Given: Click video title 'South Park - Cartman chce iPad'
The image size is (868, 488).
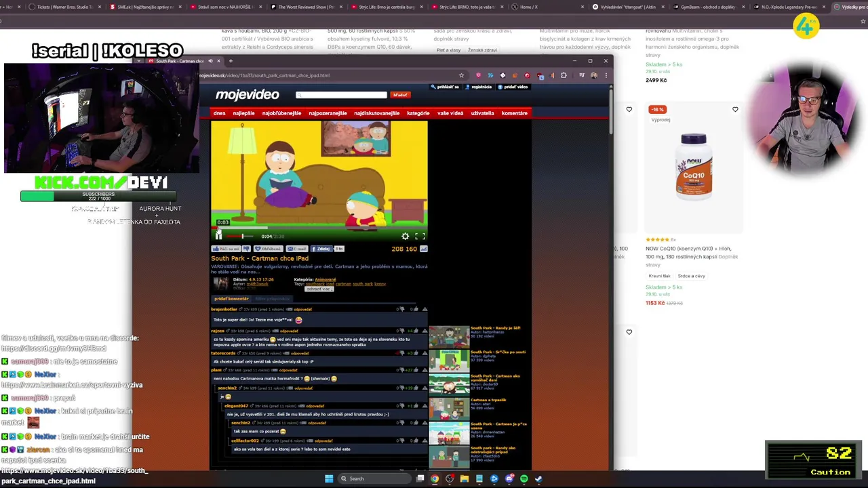Looking at the screenshot, I should click(260, 258).
